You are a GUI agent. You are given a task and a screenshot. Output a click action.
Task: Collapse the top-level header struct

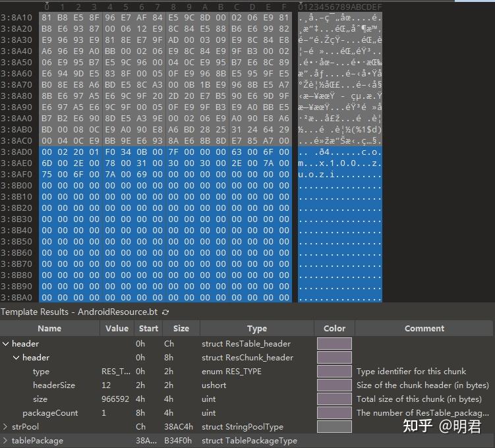(5, 343)
